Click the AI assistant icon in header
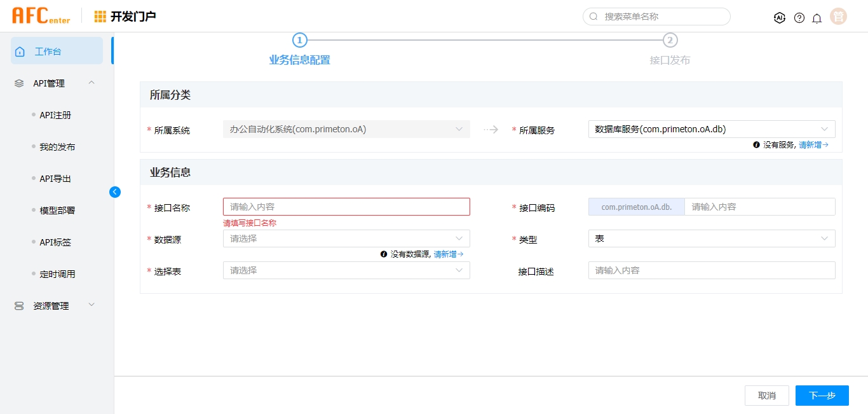The image size is (868, 414). pyautogui.click(x=780, y=18)
